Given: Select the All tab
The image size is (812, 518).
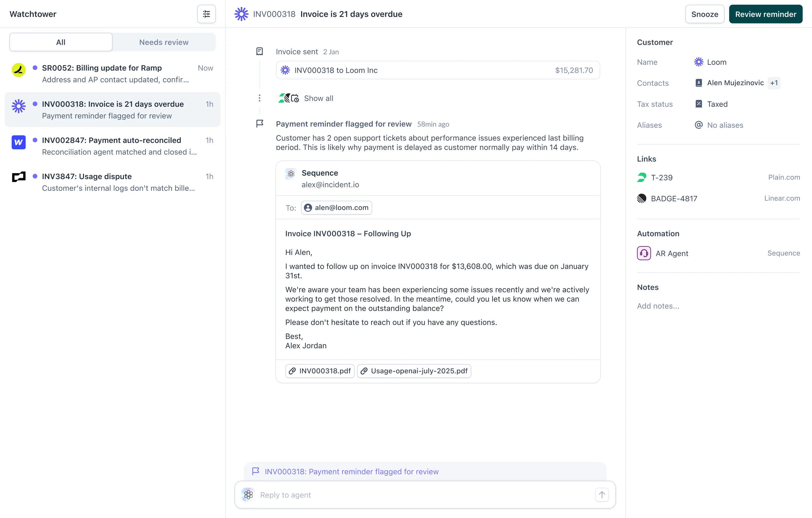Looking at the screenshot, I should (x=61, y=42).
